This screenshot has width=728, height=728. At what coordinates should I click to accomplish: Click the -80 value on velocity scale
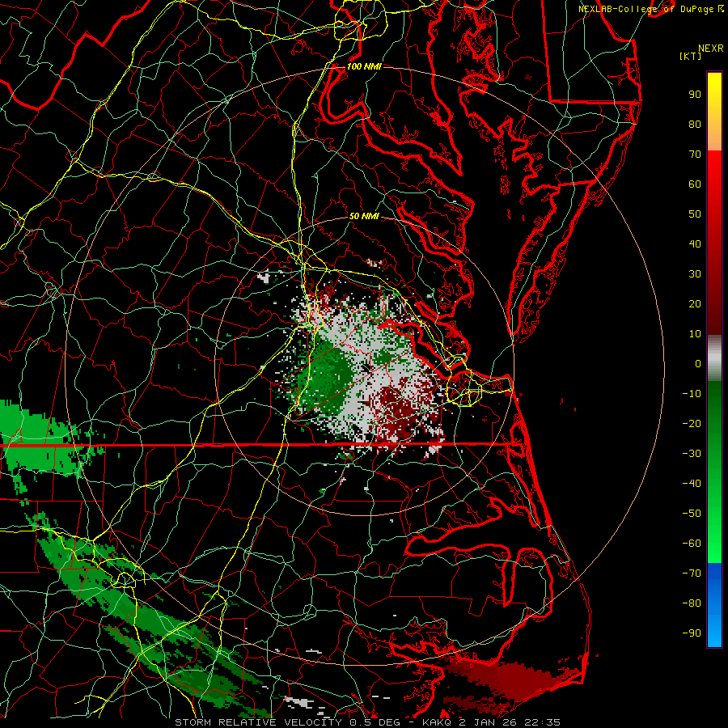[692, 603]
